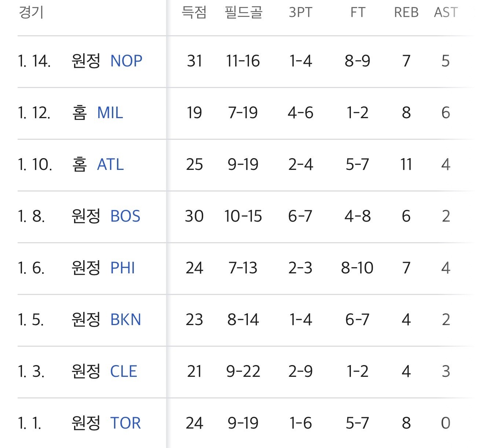Select the 1. 14. game date
Screen dimensions: 484x448
34,61
